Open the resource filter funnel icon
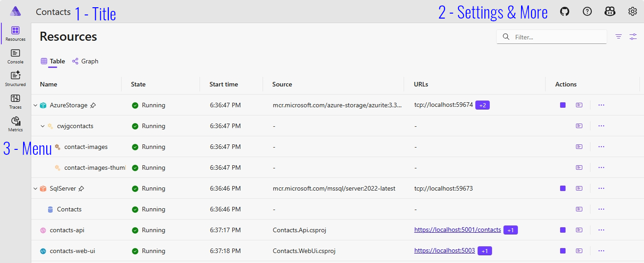 (x=619, y=37)
